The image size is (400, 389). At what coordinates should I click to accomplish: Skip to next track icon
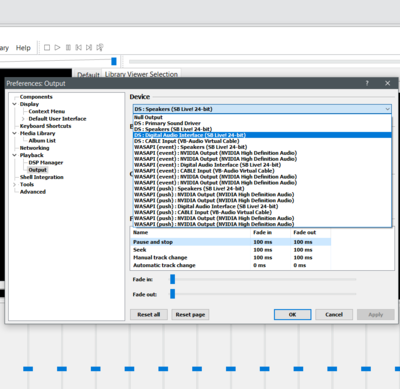[89, 48]
